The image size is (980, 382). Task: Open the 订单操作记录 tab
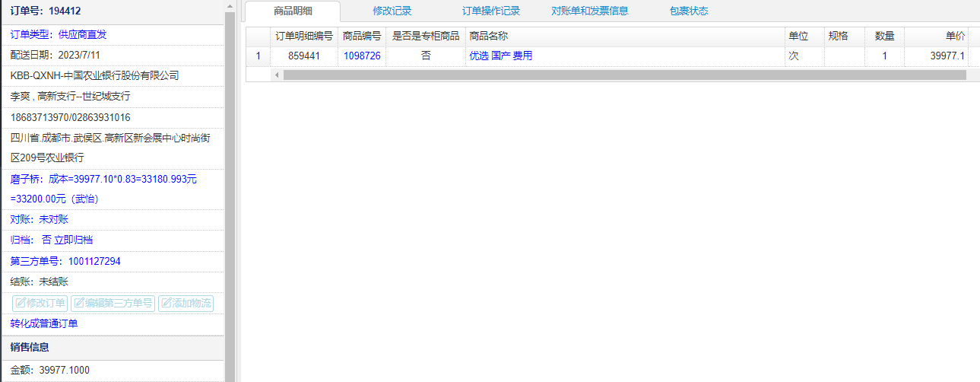491,11
